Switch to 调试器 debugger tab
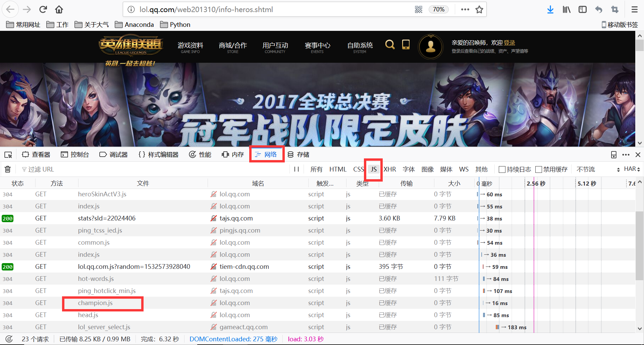Screen dimensions: 644x345 [113, 155]
